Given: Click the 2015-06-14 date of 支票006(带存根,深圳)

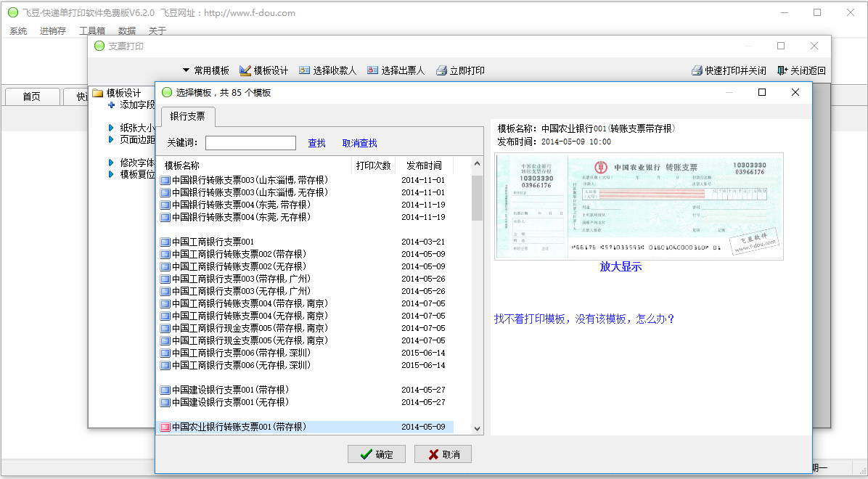Looking at the screenshot, I should [424, 353].
